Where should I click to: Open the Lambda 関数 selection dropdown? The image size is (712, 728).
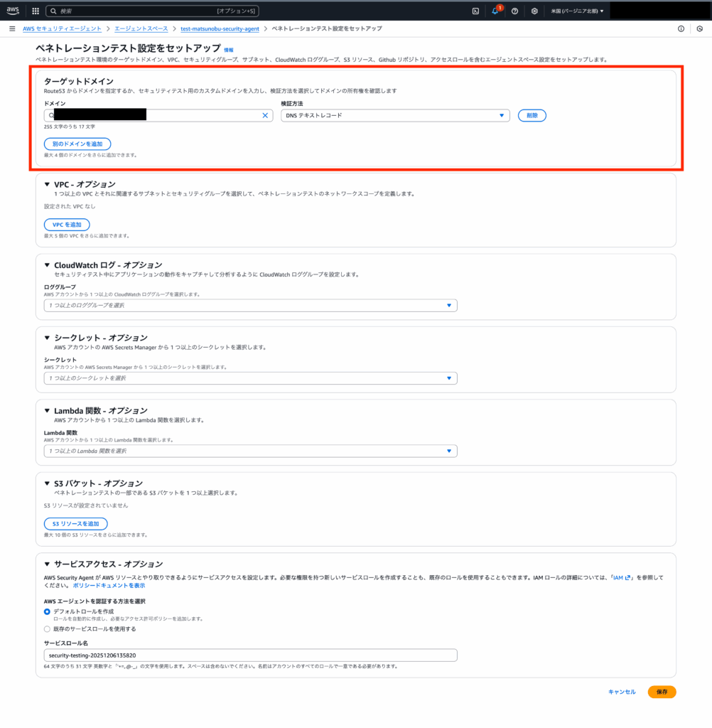[x=250, y=451]
